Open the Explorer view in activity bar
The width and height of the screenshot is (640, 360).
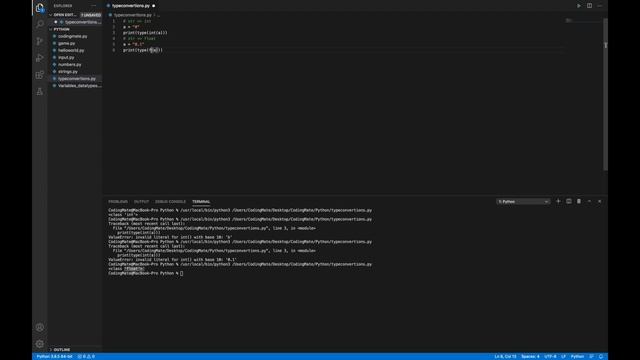(x=40, y=8)
